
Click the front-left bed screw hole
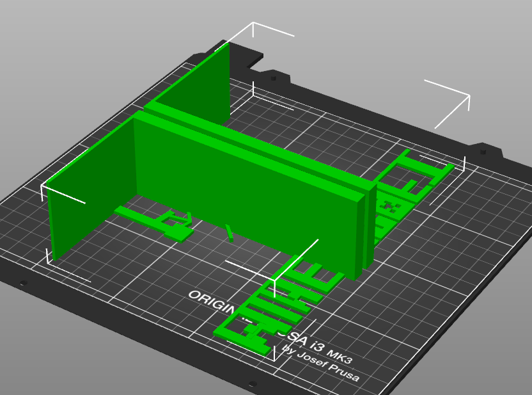pos(24,282)
